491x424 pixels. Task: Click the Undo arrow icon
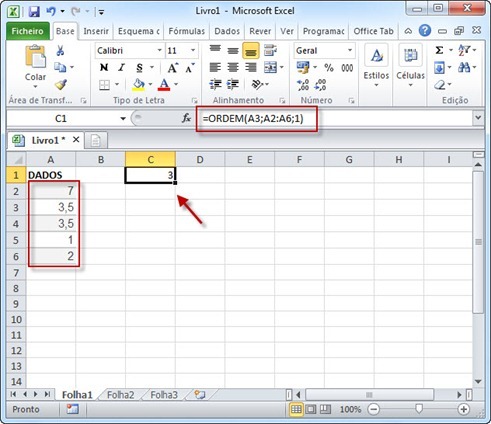pos(51,12)
